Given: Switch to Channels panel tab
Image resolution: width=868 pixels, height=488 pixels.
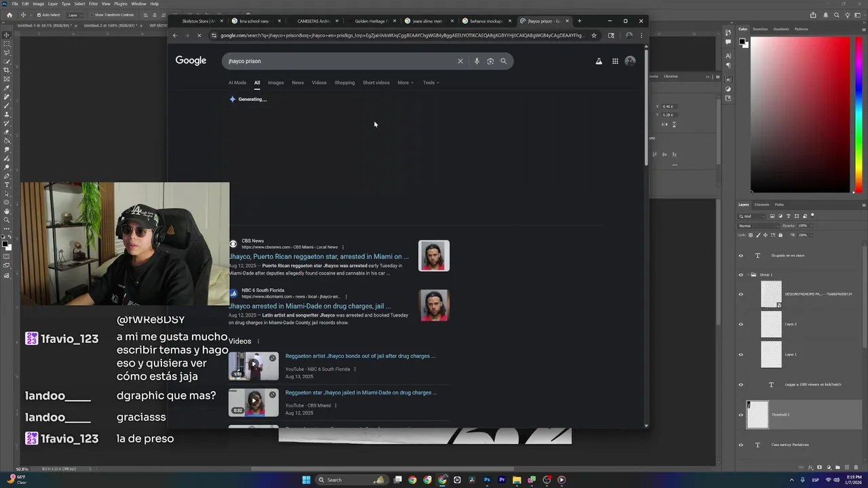Looking at the screenshot, I should coord(762,205).
